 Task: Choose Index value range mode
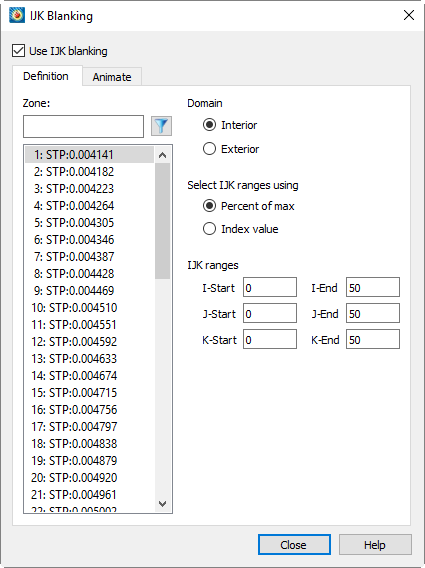[209, 229]
